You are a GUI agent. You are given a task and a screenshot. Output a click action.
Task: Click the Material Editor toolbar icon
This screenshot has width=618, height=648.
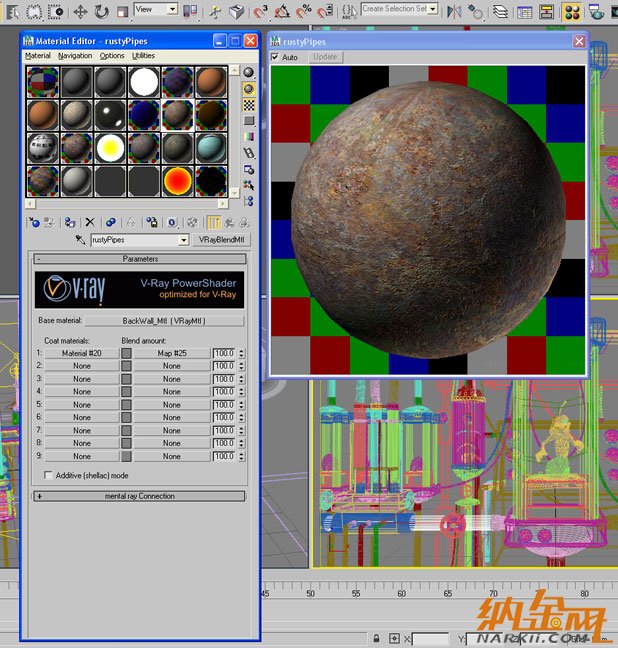click(572, 11)
